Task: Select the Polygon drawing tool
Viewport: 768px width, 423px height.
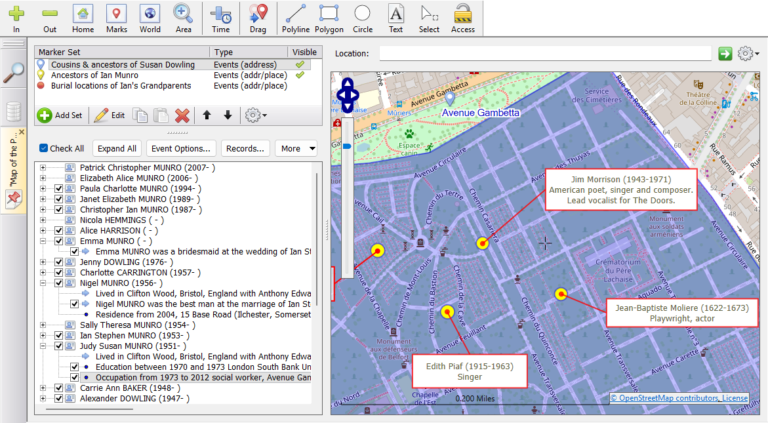Action: click(329, 18)
